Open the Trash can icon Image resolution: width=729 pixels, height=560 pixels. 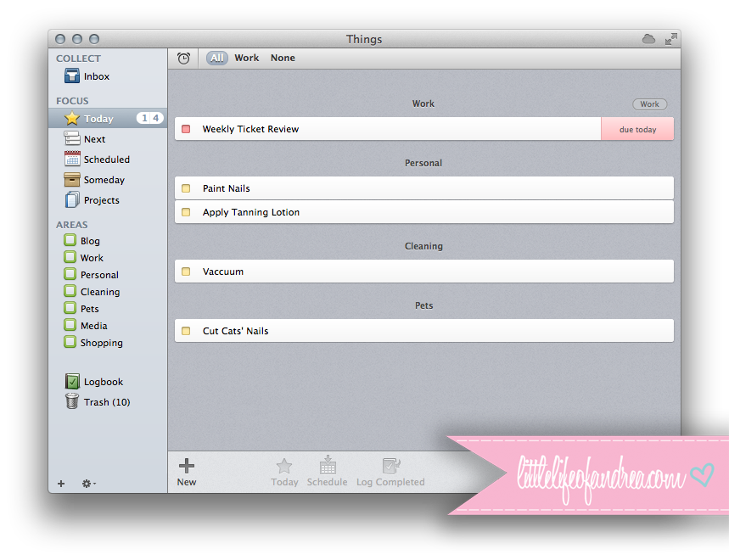[x=72, y=402]
